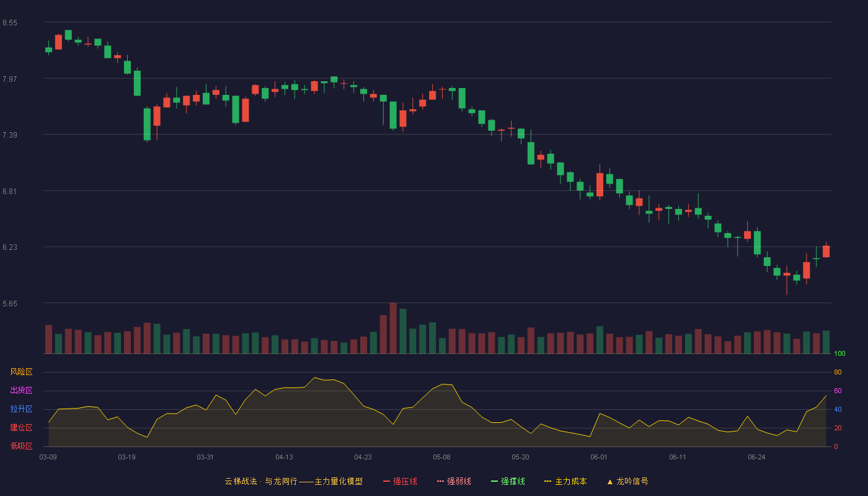
Task: Click the first green candlestick at 03-09
Action: tap(48, 49)
